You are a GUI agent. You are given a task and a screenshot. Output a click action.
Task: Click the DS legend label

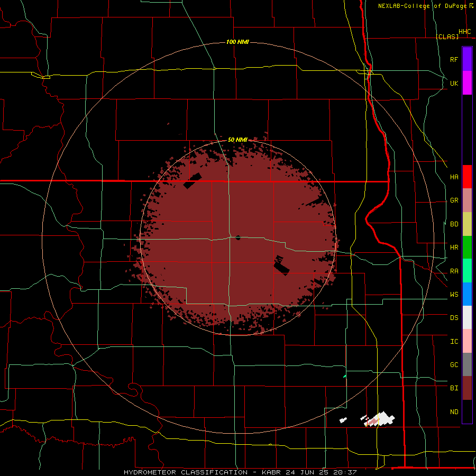454,318
